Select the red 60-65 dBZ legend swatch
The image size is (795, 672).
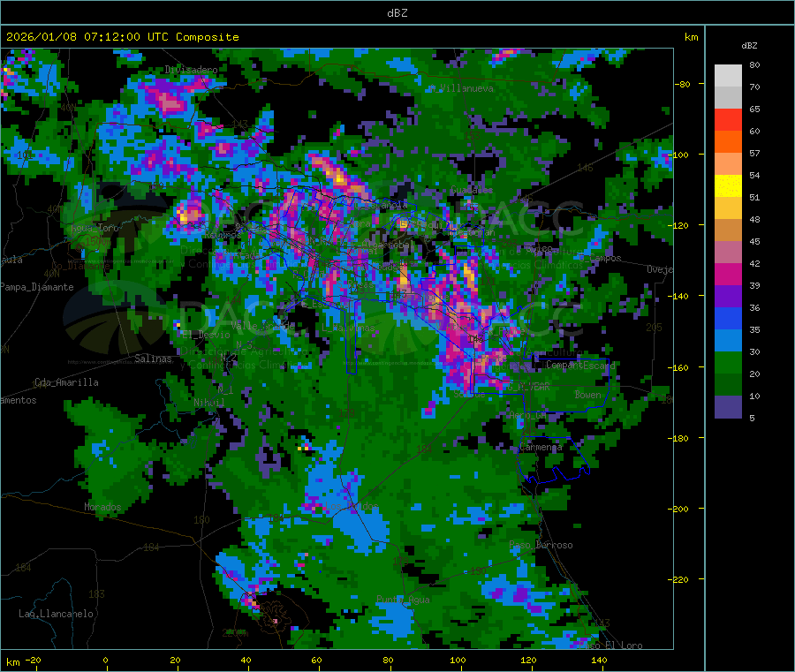(728, 119)
